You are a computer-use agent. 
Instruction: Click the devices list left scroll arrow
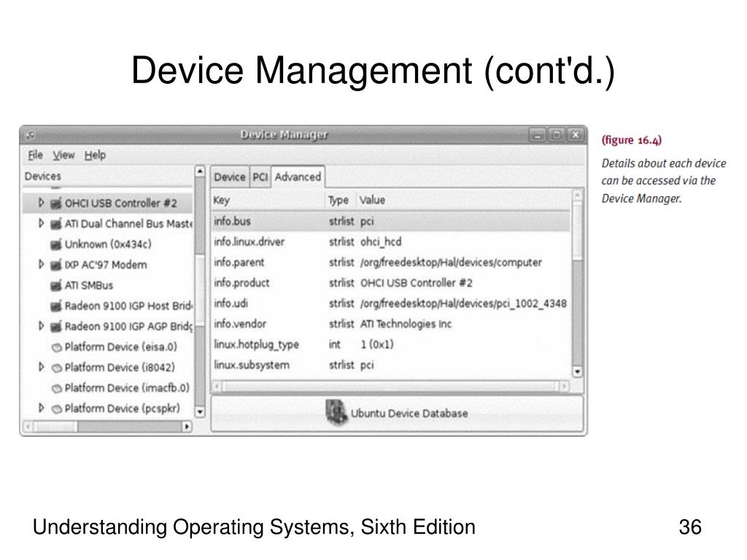28,426
